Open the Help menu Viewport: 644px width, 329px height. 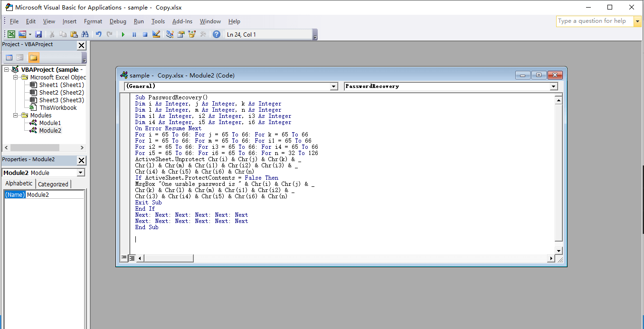(234, 21)
